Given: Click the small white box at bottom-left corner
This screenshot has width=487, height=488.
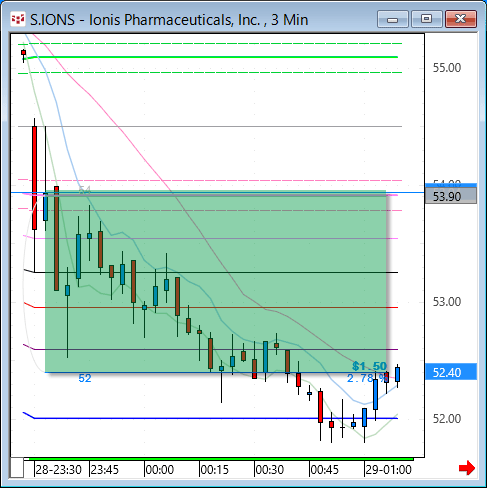Looking at the screenshot, I should (x=17, y=468).
